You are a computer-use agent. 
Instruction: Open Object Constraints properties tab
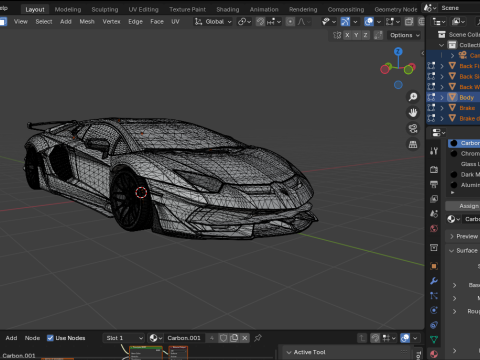[434, 325]
